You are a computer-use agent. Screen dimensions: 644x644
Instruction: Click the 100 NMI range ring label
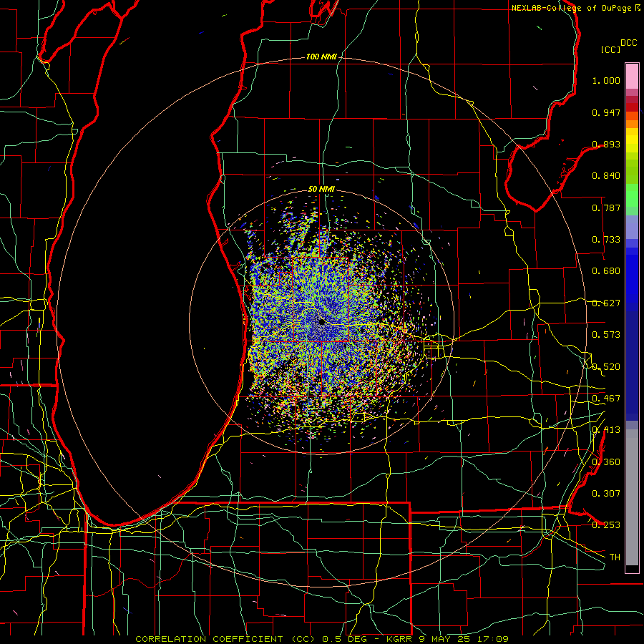[321, 57]
